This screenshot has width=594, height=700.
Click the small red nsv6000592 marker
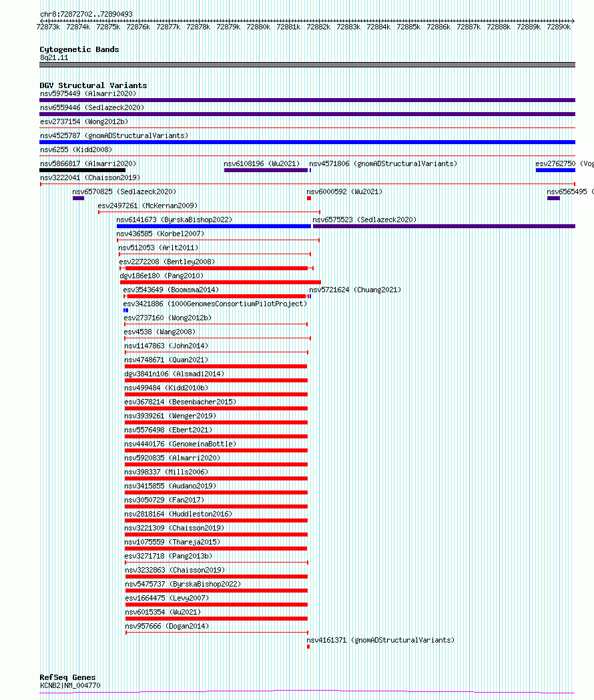pyautogui.click(x=309, y=198)
